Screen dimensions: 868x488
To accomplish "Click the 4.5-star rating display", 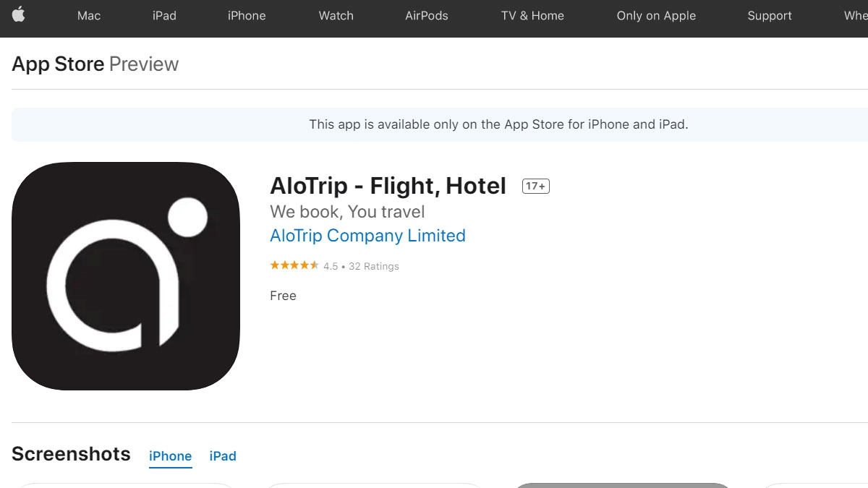I will pos(294,265).
